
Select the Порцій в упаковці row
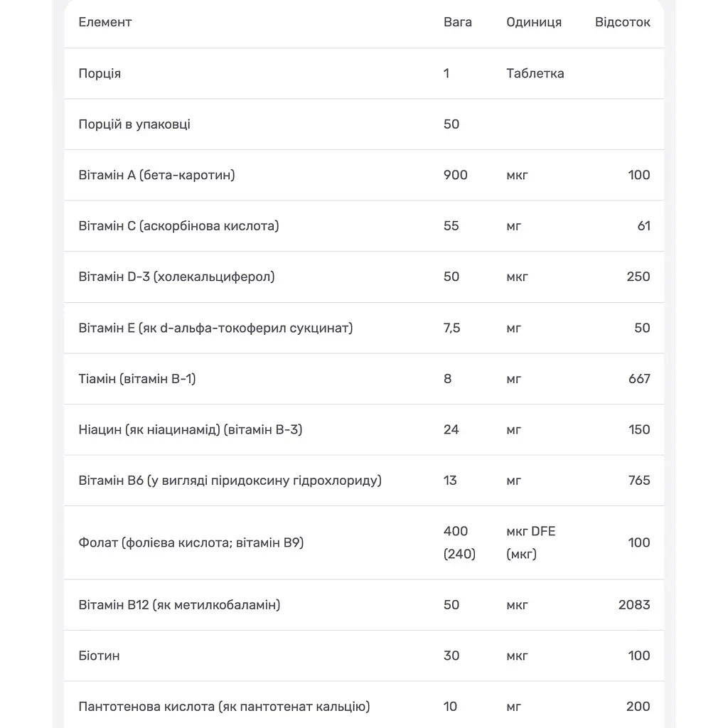click(x=364, y=124)
